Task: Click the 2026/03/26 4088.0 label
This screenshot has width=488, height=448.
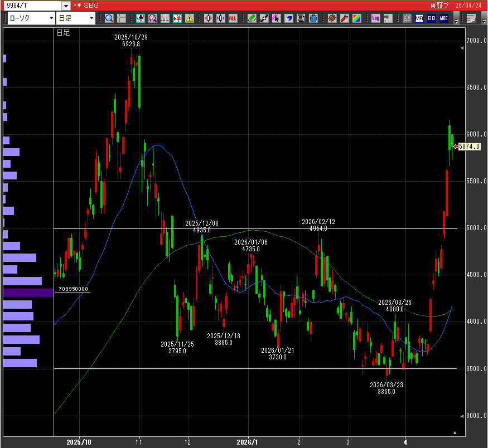Action: 395,306
